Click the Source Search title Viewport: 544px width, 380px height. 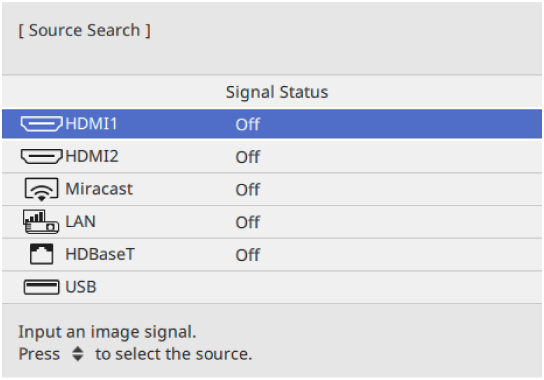[84, 31]
